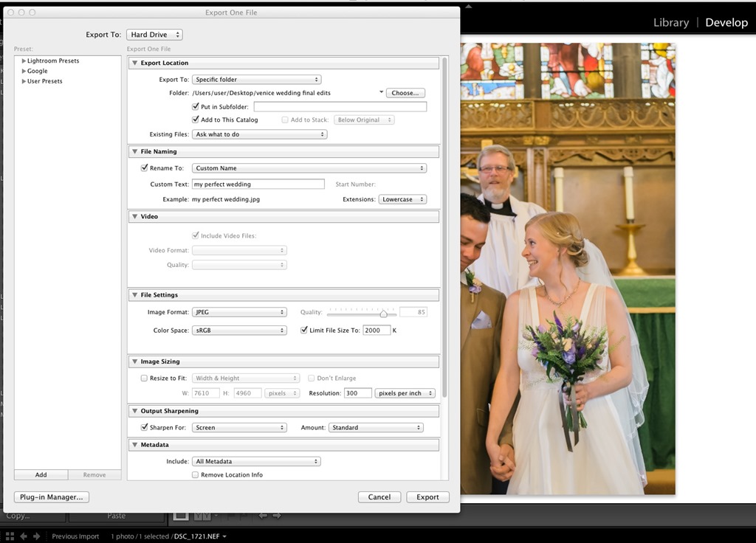This screenshot has height=543, width=756.
Task: Click the JPEG Quality slider handle
Action: click(383, 314)
